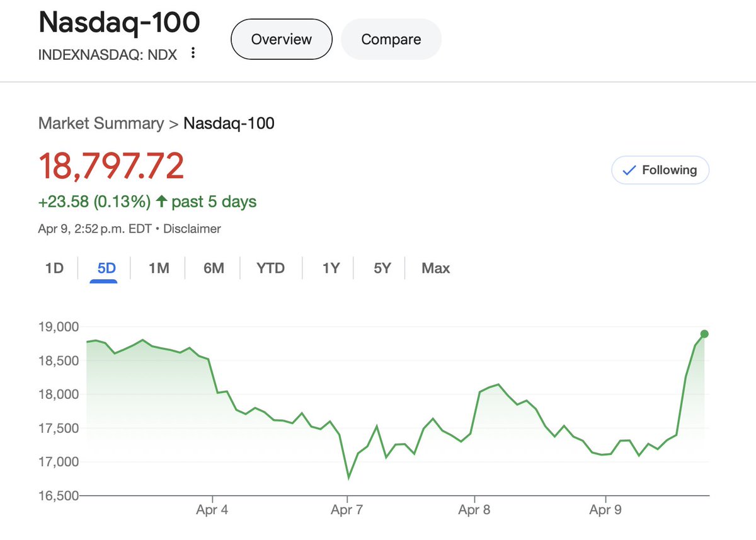Click the green endpoint dot on the chart
756x540 pixels.
coord(704,334)
